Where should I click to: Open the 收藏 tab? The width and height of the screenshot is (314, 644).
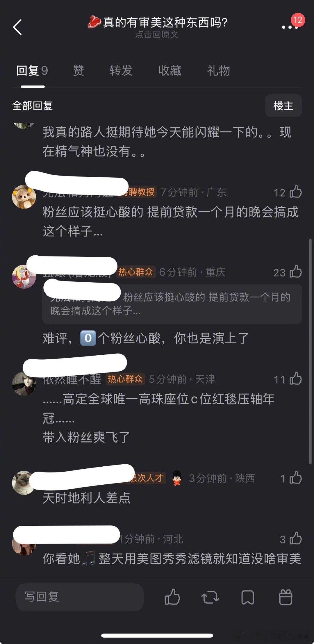170,70
